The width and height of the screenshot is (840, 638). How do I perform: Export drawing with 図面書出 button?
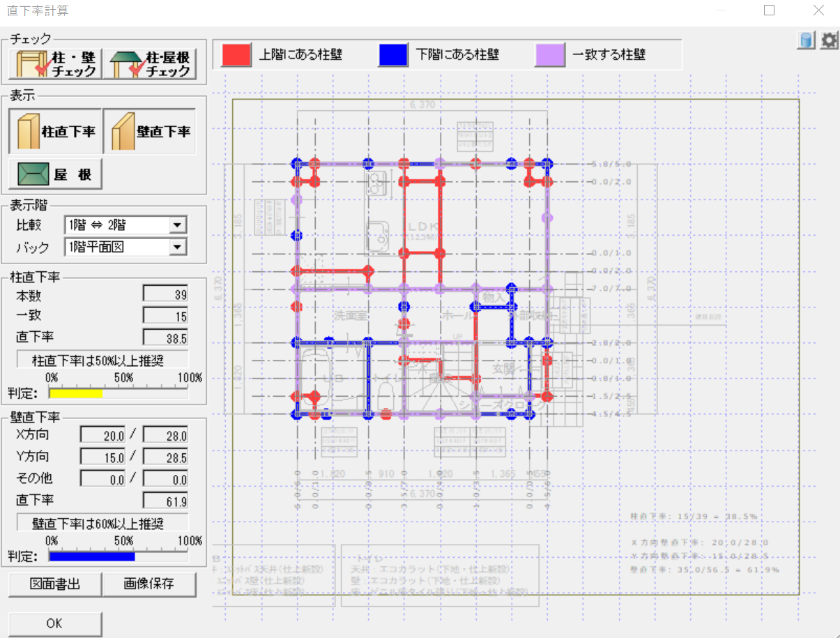click(55, 584)
